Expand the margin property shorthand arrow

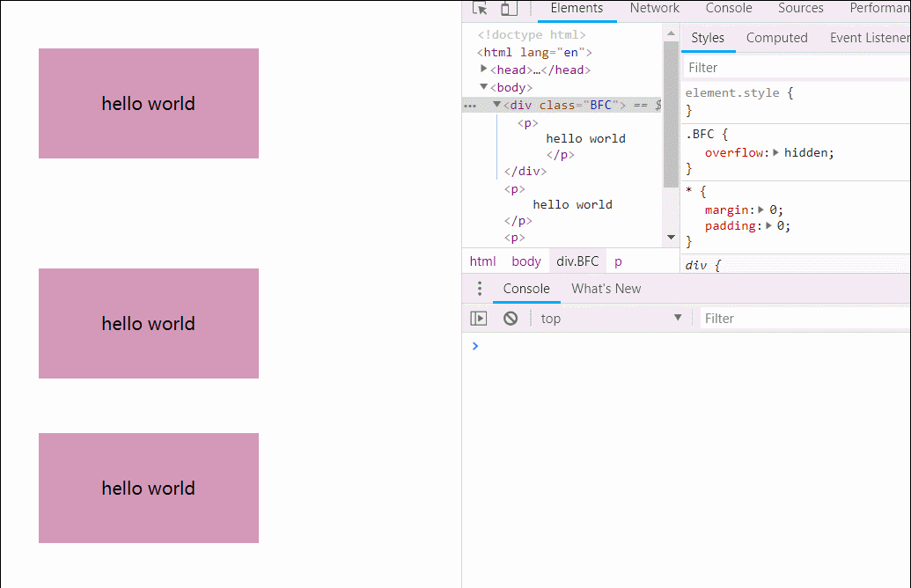pyautogui.click(x=761, y=209)
